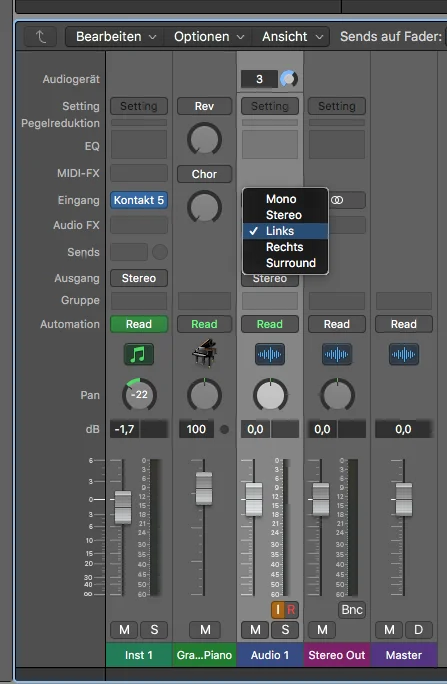Click the waveform icon on Audio 1 channel
447x684 pixels.
[270, 354]
